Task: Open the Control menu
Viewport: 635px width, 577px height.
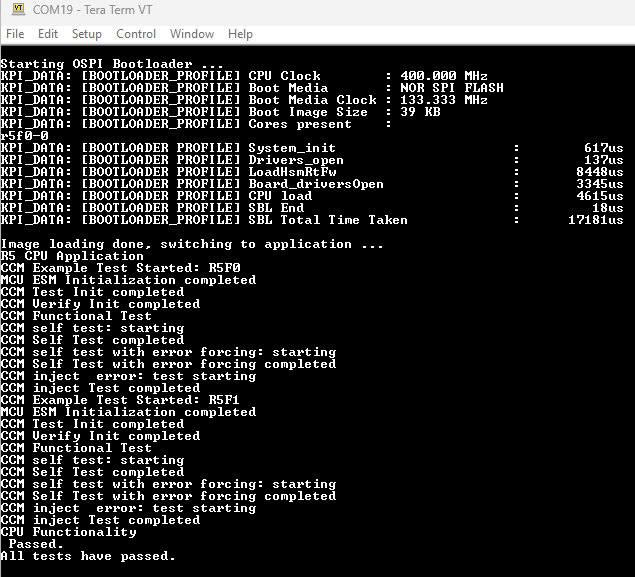Action: pyautogui.click(x=136, y=34)
